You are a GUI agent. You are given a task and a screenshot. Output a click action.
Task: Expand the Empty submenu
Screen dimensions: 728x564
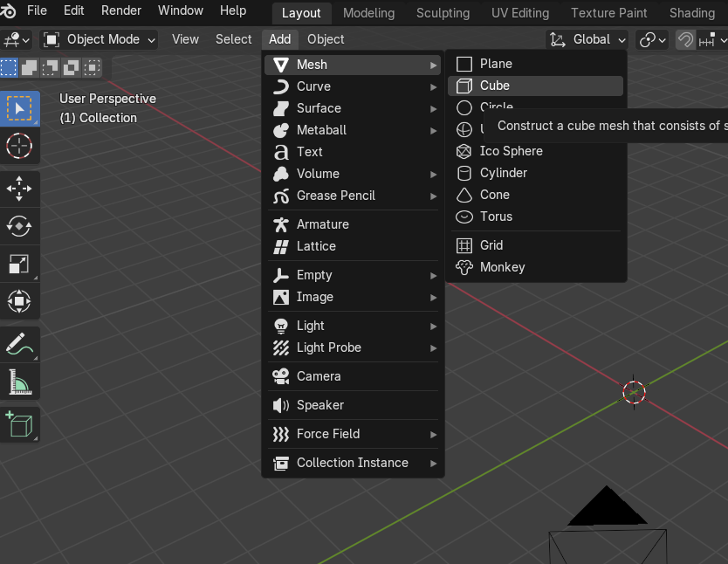(353, 275)
